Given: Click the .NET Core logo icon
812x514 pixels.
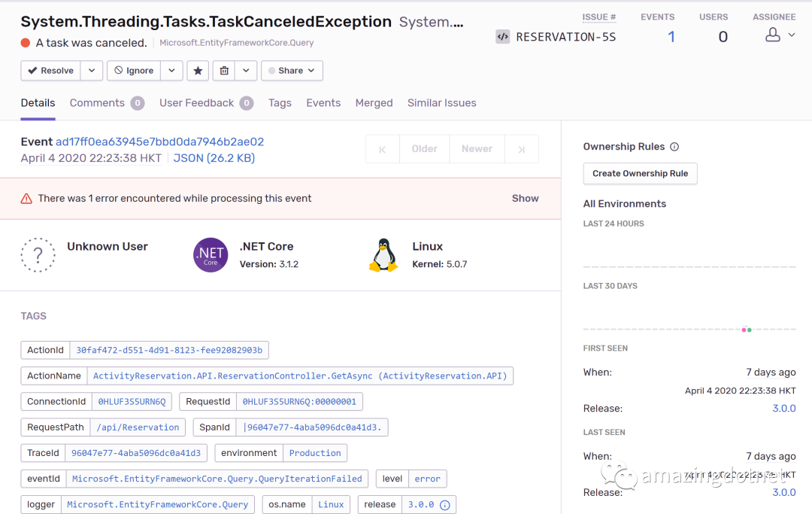Looking at the screenshot, I should coord(211,254).
